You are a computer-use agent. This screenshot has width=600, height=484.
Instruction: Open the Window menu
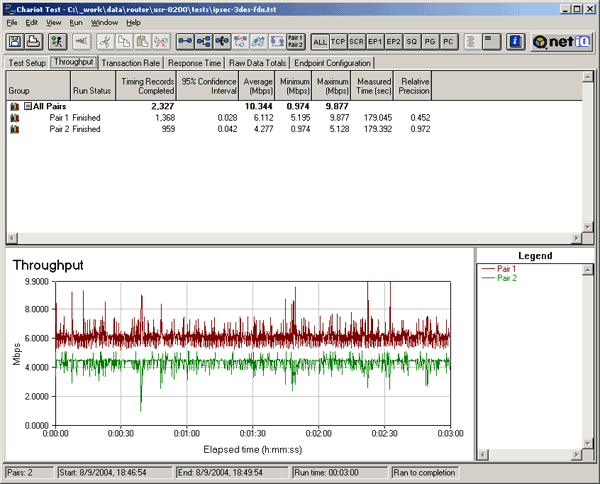tap(104, 22)
